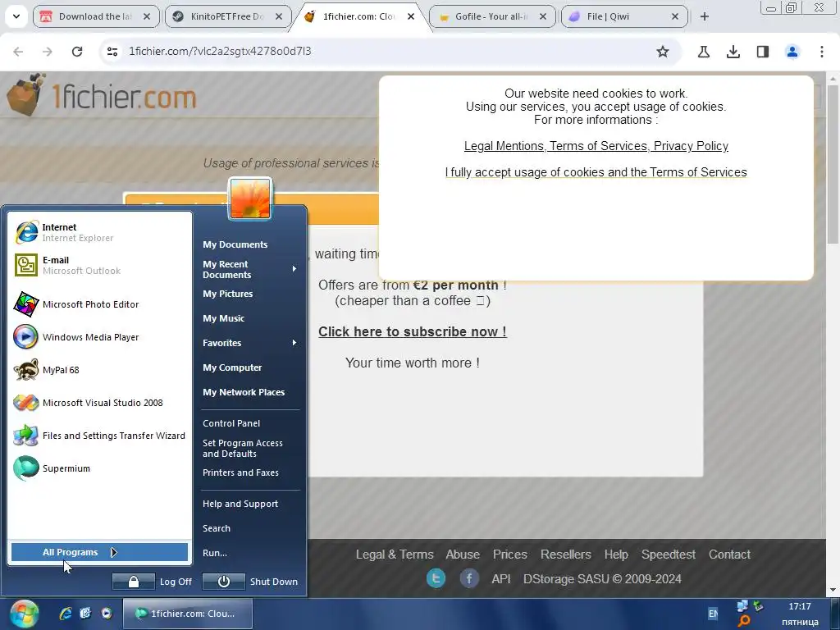Click the 1fichier.com taskbar button
The image size is (840, 630).
tap(188, 614)
